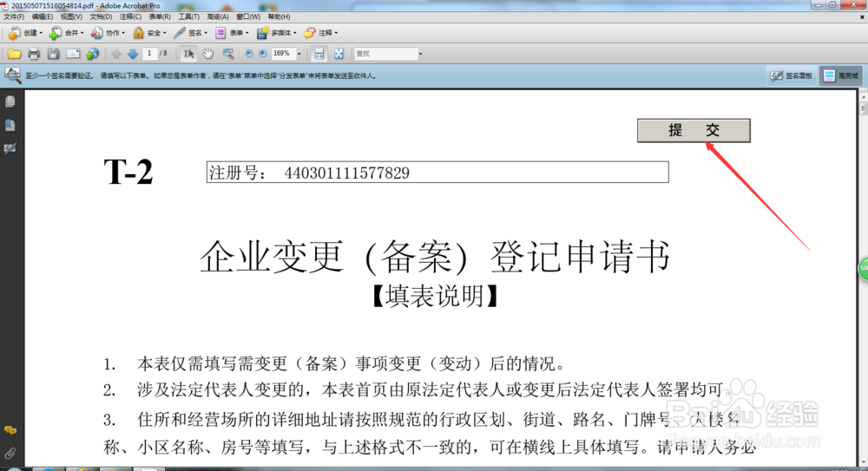Open the 帮助(H) menu
Viewport: 868px width, 471px height.
pyautogui.click(x=279, y=17)
